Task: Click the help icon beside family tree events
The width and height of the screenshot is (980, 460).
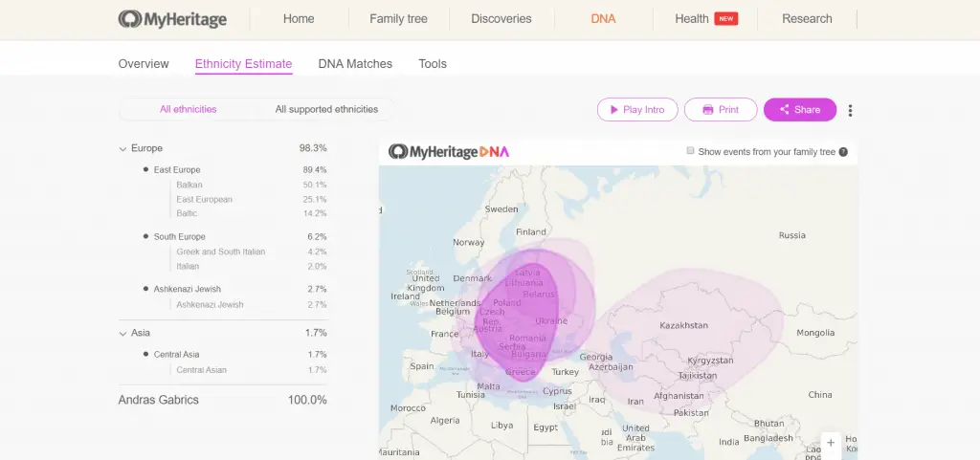Action: pos(843,152)
